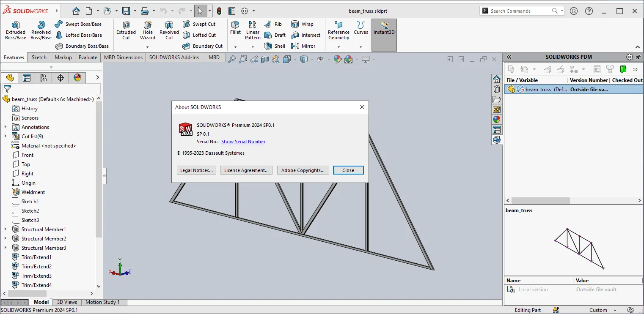644x314 pixels.
Task: Switch to the Sketch ribbon tab
Action: click(39, 57)
